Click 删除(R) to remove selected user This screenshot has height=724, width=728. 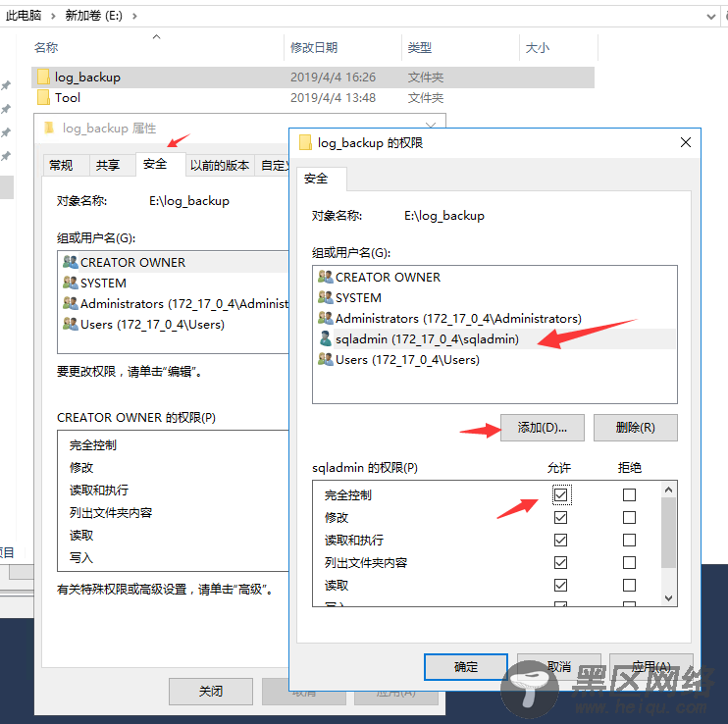[635, 428]
